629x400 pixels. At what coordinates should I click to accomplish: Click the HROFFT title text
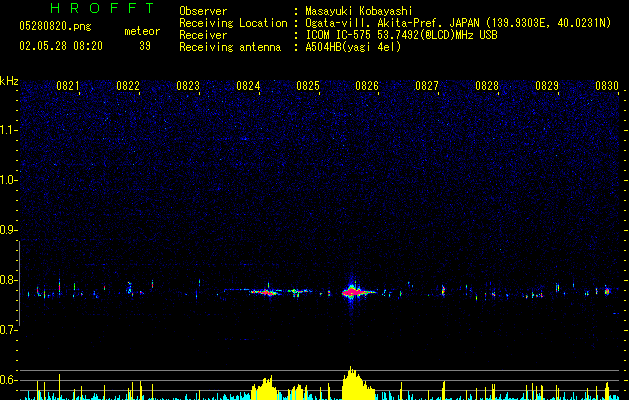pyautogui.click(x=103, y=8)
